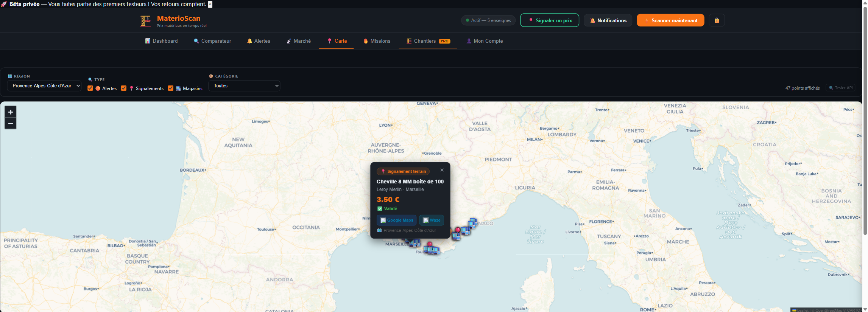This screenshot has width=868, height=312.
Task: Open the Chantiers PRO tab
Action: point(428,41)
